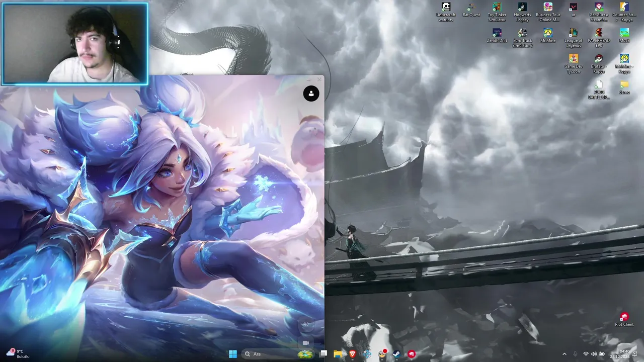The image size is (644, 362).
Task: Select the Hogwarts Legacy desktop icon
Action: coord(522,12)
